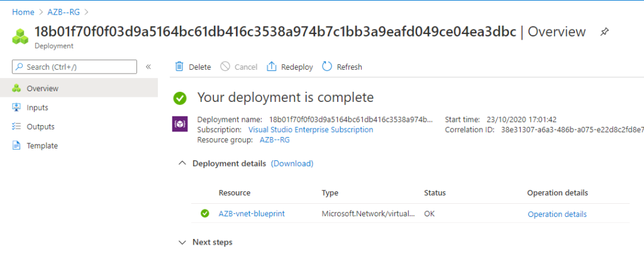
Task: Open the AZB-vnet-blueprint resource link
Action: coord(252,214)
